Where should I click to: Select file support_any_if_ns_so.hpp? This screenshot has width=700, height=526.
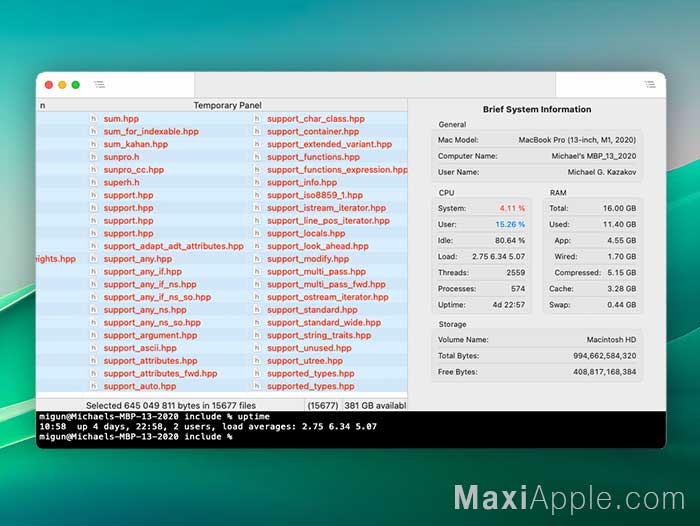point(157,297)
